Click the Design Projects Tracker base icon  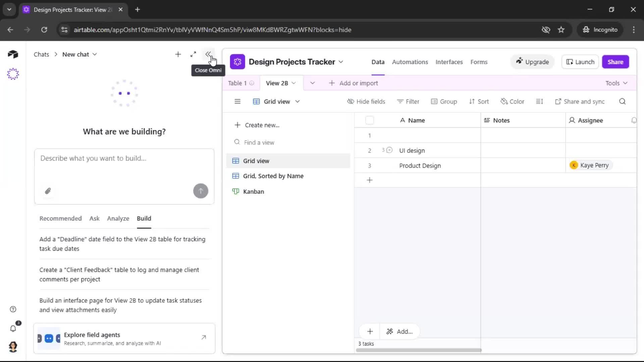[237, 62]
